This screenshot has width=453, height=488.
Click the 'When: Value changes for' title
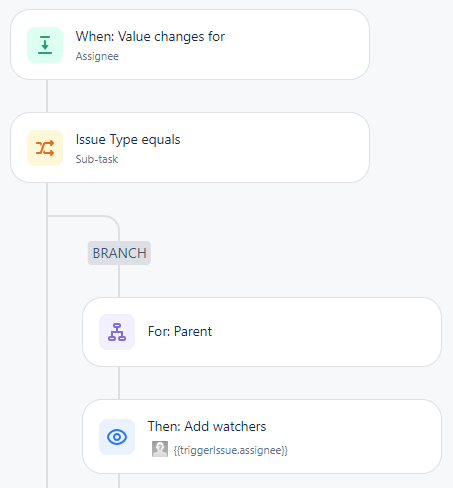click(150, 36)
